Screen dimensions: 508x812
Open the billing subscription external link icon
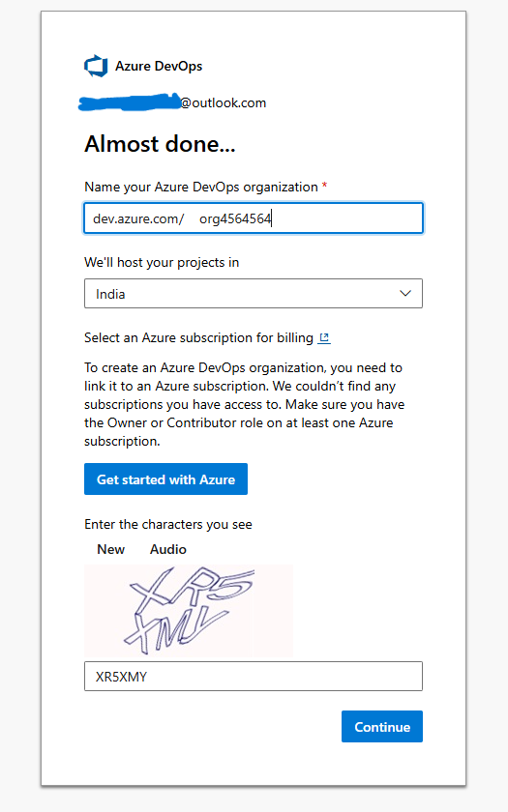324,338
